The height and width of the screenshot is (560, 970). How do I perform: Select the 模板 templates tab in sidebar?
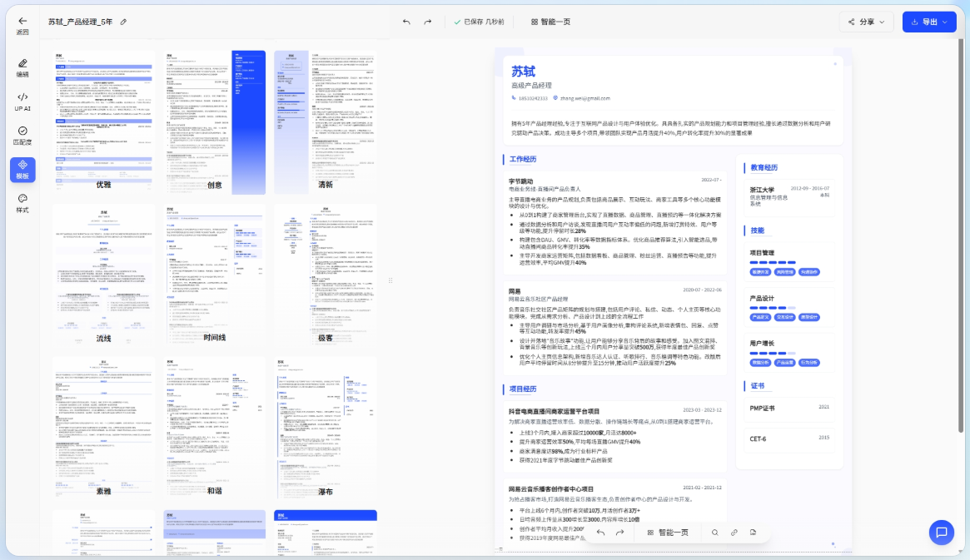click(22, 169)
